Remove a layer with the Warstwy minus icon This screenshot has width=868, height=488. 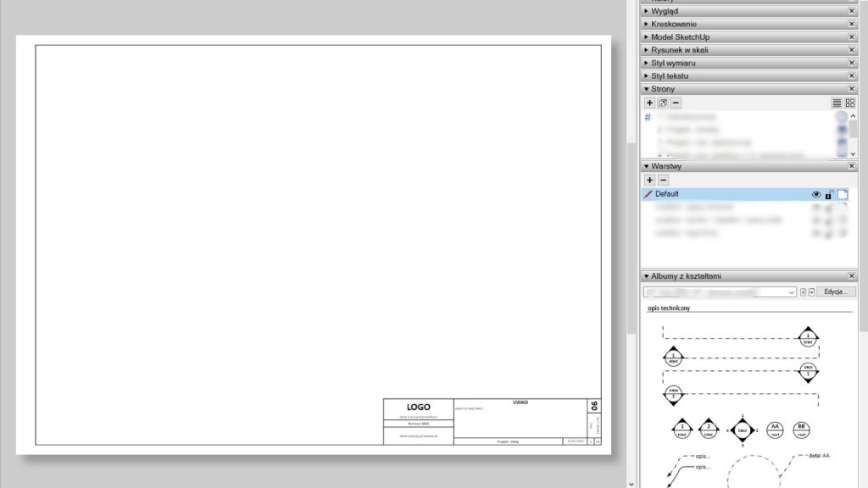pos(662,180)
